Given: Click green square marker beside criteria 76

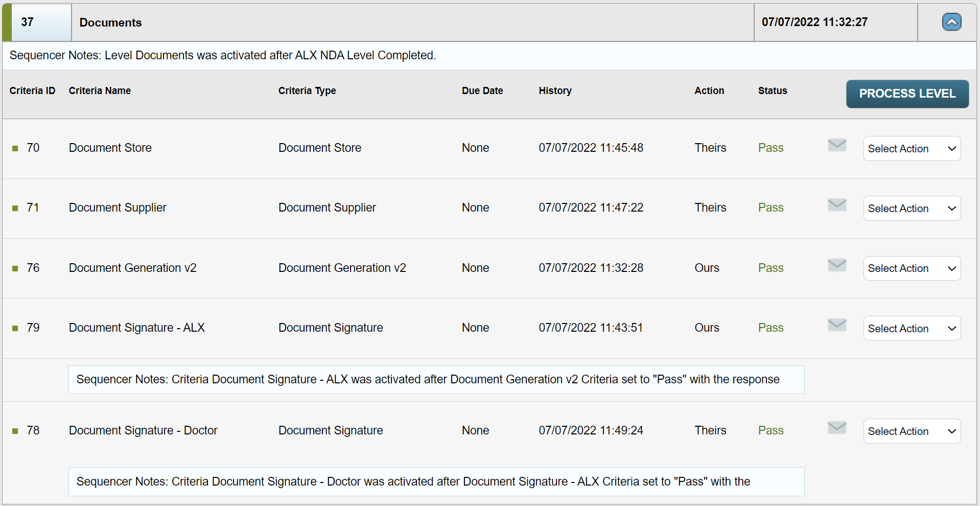Looking at the screenshot, I should 15,269.
